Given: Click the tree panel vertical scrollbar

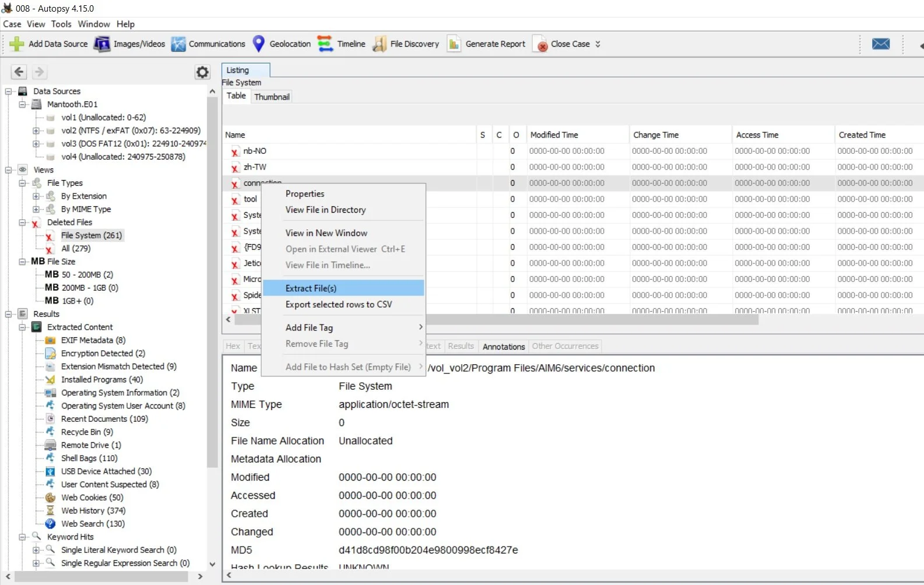Looking at the screenshot, I should click(x=212, y=281).
